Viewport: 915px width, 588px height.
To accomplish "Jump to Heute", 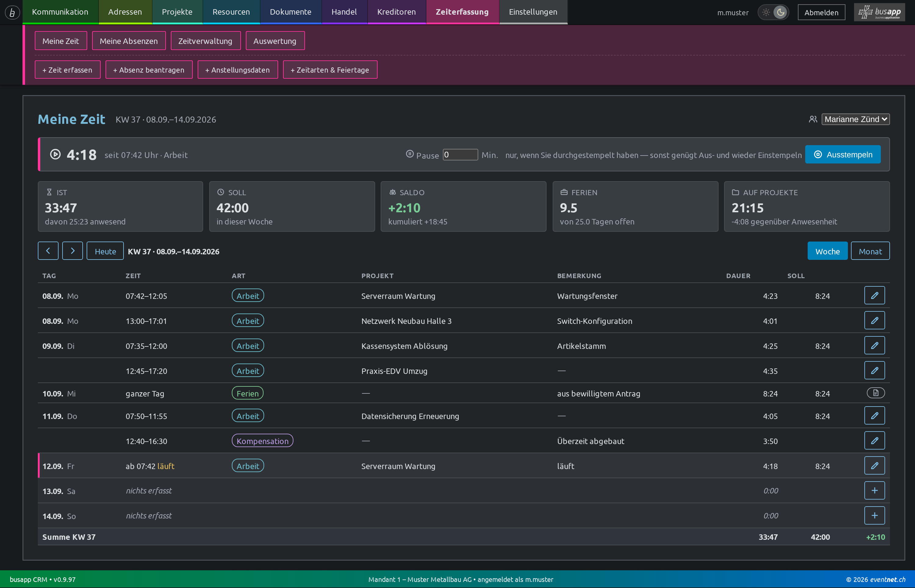I will point(105,251).
